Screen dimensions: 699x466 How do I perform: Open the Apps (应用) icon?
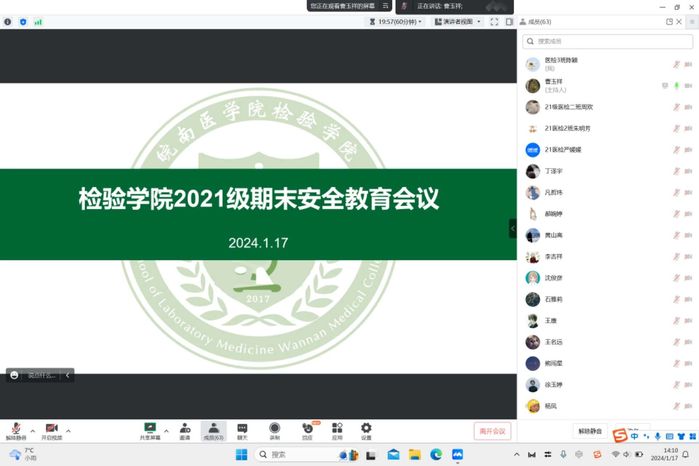click(337, 430)
